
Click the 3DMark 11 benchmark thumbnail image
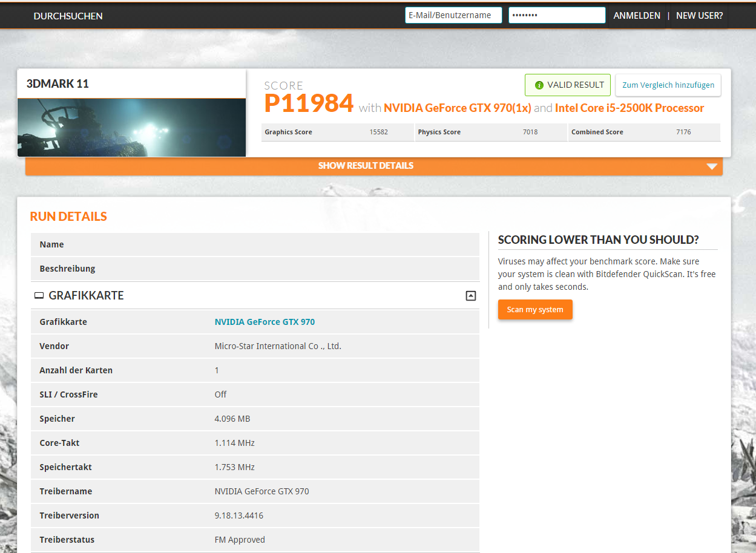point(131,128)
